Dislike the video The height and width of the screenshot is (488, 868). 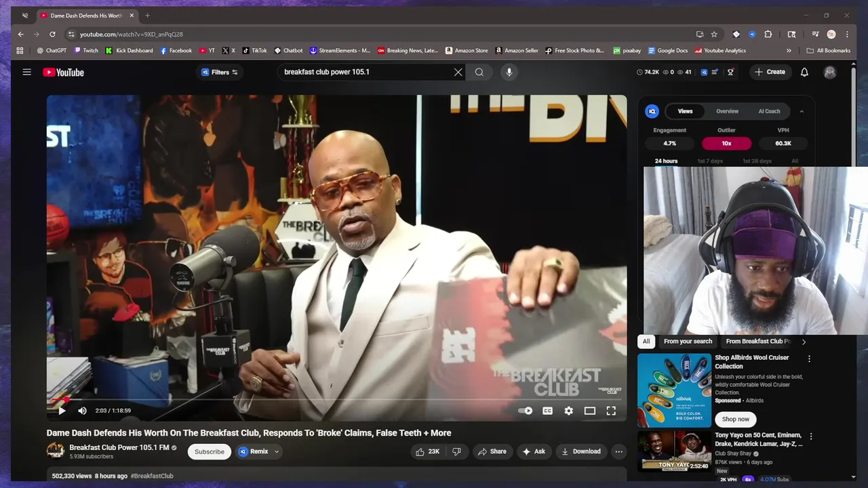456,451
